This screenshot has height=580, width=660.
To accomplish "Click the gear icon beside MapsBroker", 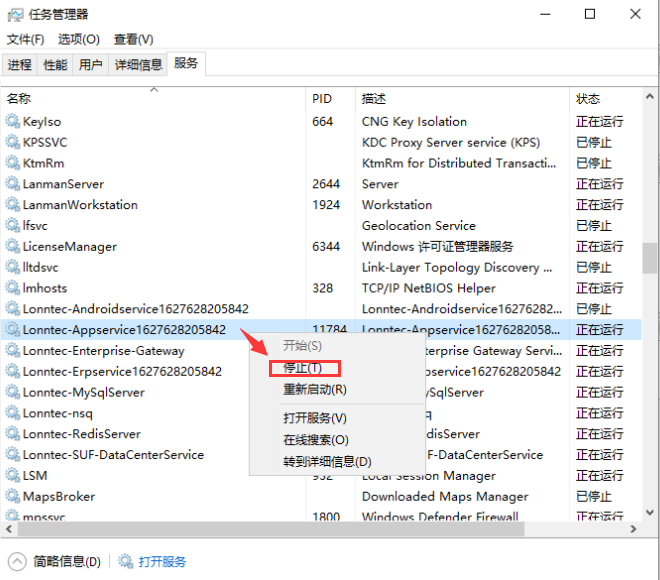I will coord(13,496).
